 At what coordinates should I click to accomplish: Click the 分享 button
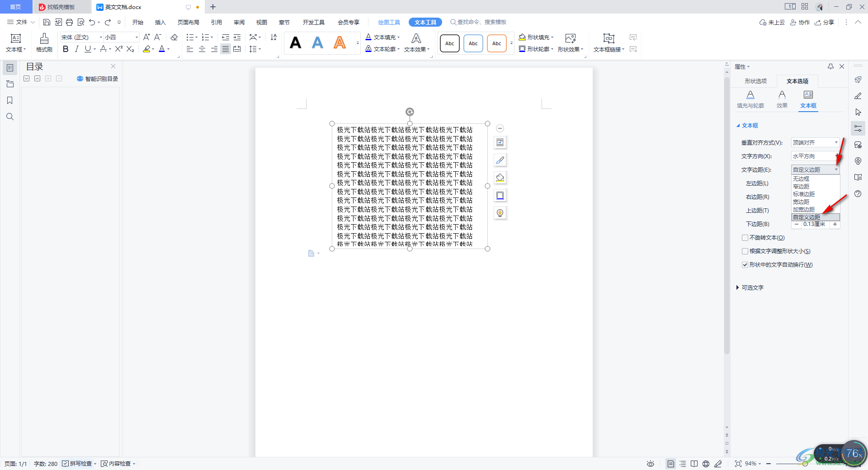825,22
